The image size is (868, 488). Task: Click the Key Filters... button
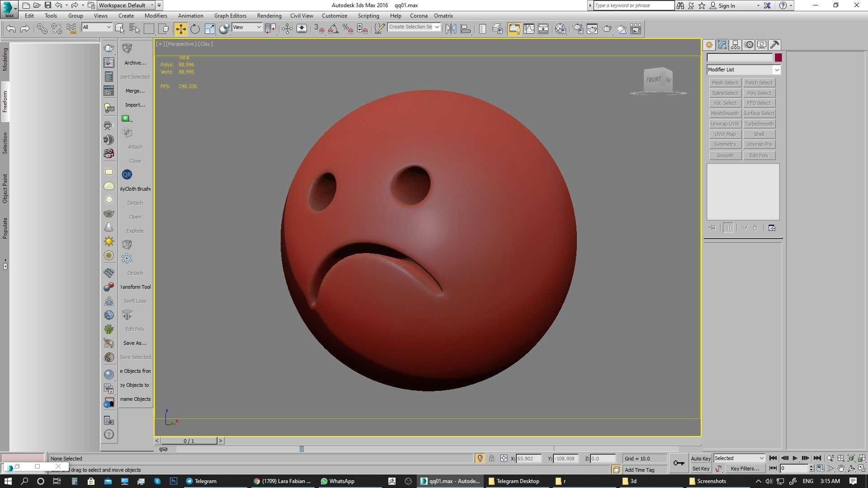click(x=745, y=469)
